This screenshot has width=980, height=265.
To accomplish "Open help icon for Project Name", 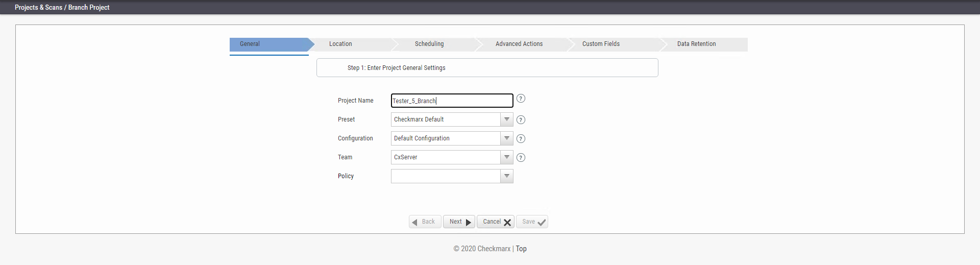I will [x=521, y=99].
